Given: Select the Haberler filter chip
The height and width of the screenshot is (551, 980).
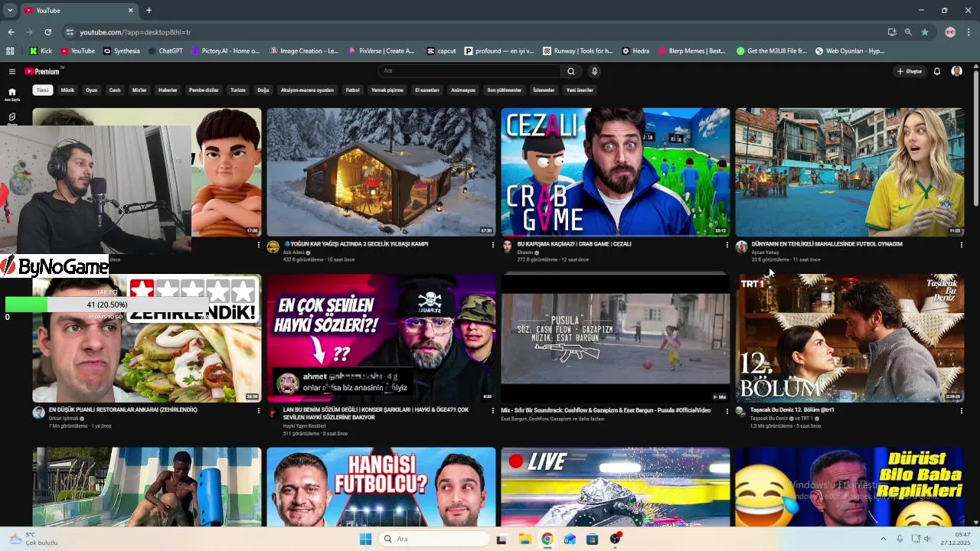Looking at the screenshot, I should 168,90.
